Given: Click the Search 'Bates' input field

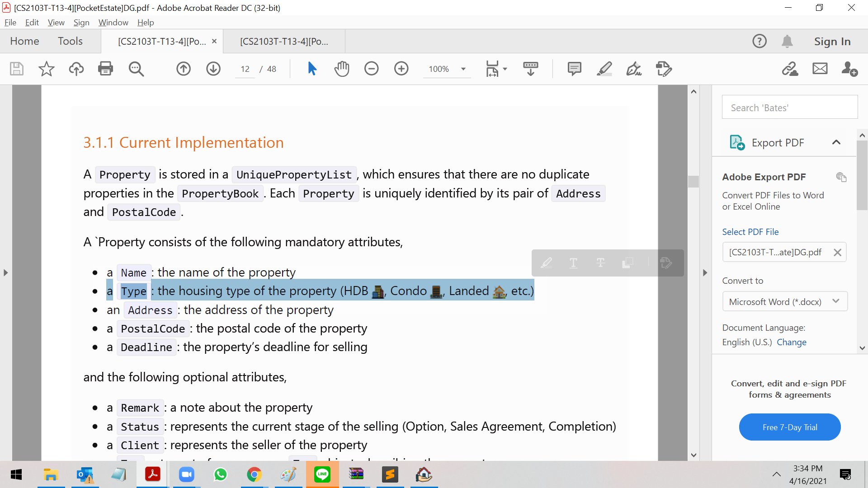Looking at the screenshot, I should click(x=789, y=107).
